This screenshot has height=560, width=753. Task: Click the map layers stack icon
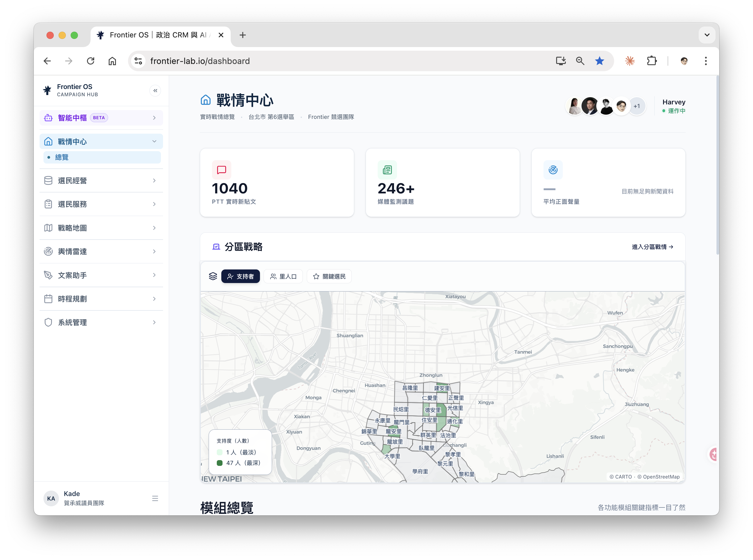[x=213, y=276]
